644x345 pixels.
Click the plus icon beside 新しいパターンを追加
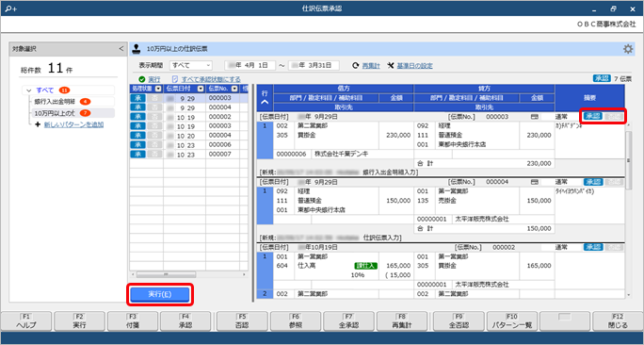click(38, 124)
